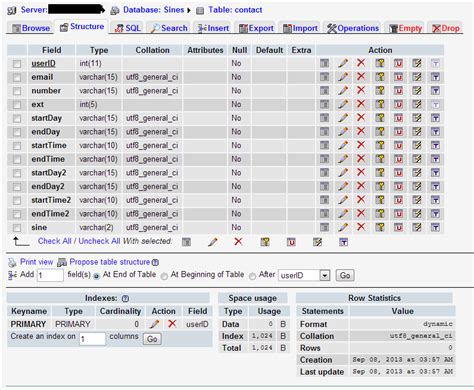The width and height of the screenshot is (474, 390).
Task: Drop the startDay2 field using red X
Action: [361, 172]
